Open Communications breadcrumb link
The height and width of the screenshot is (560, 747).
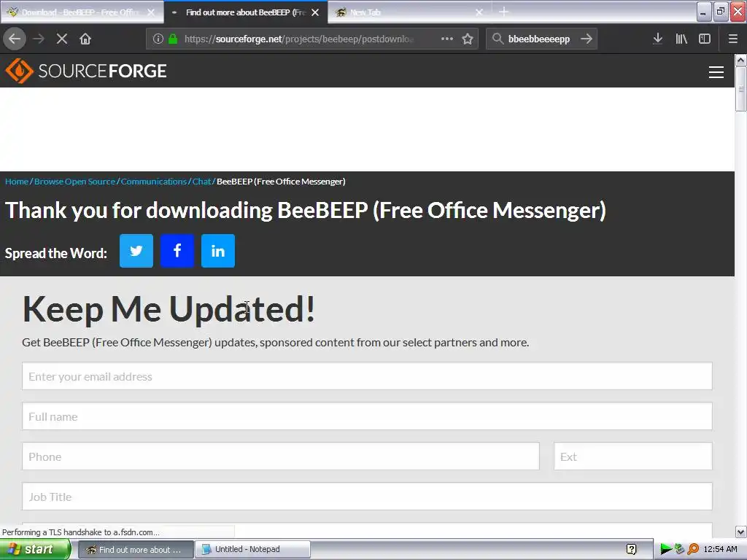tap(153, 182)
